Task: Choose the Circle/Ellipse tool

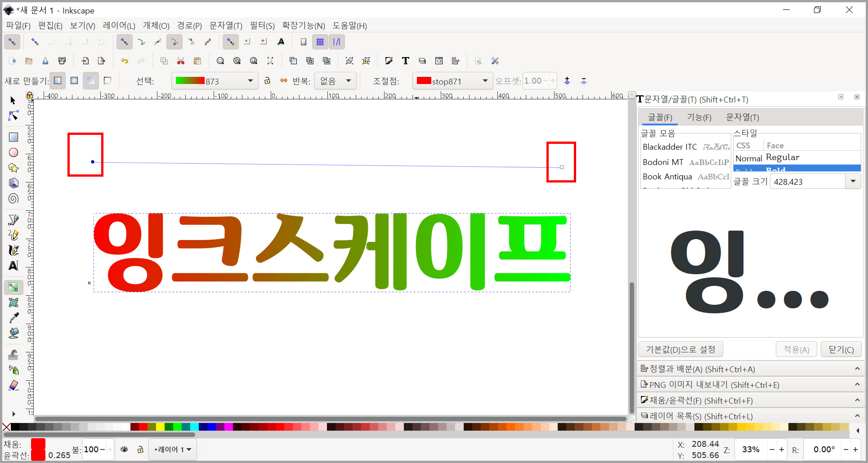Action: pyautogui.click(x=13, y=152)
